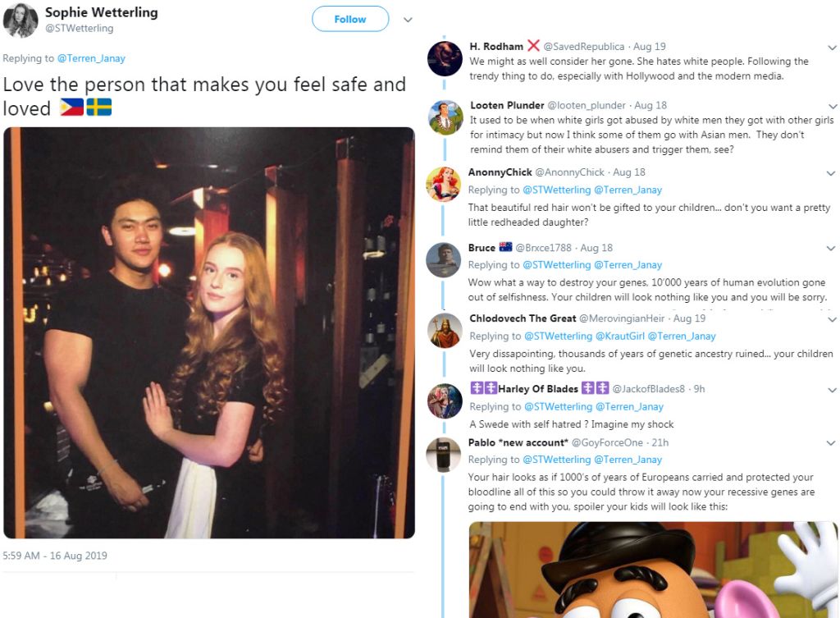Open the chevron menu on Pablo's reply
This screenshot has height=618, width=840.
[x=831, y=443]
